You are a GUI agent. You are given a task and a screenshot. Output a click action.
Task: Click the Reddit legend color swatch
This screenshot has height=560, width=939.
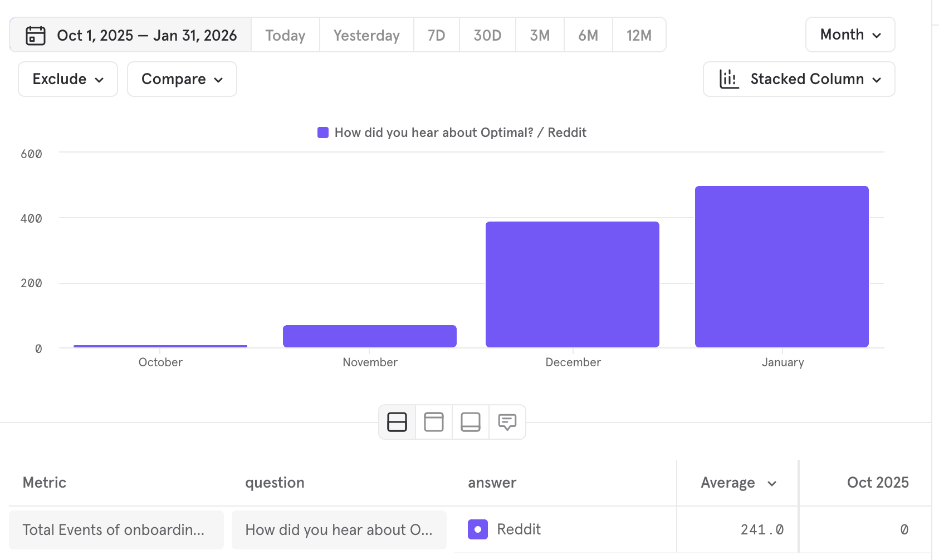point(323,132)
